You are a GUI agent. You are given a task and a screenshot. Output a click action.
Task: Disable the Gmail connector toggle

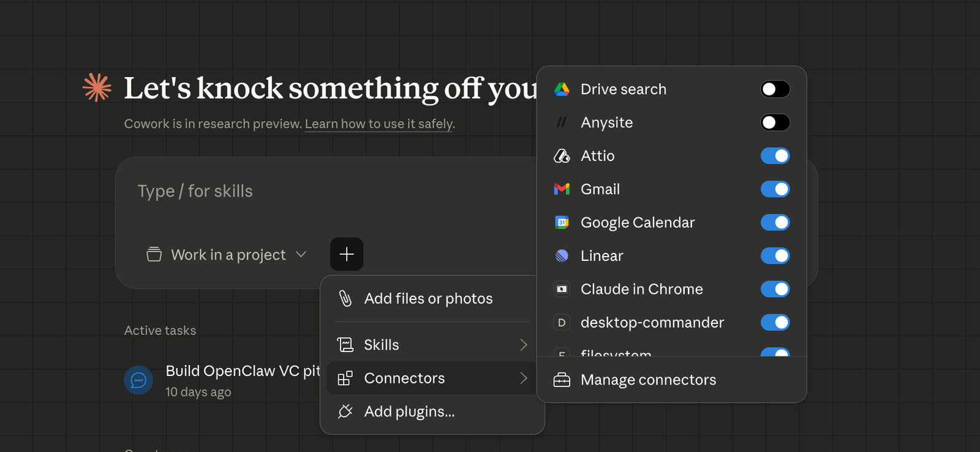(775, 189)
